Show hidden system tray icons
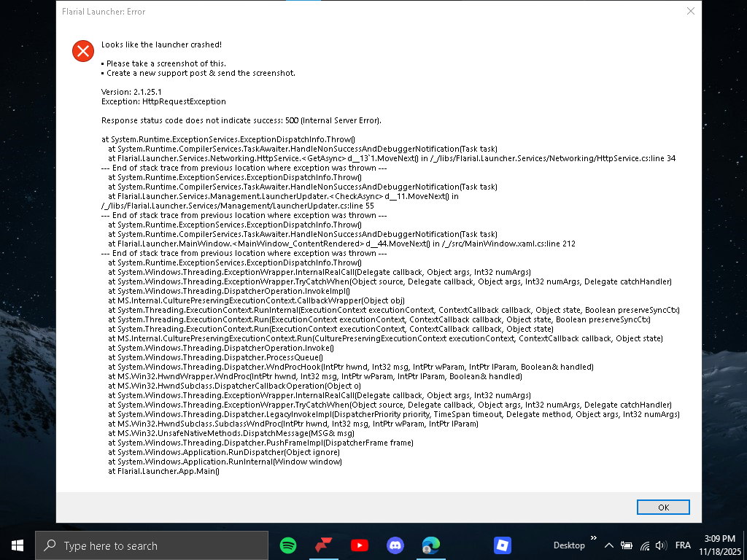This screenshot has height=560, width=747. (609, 545)
